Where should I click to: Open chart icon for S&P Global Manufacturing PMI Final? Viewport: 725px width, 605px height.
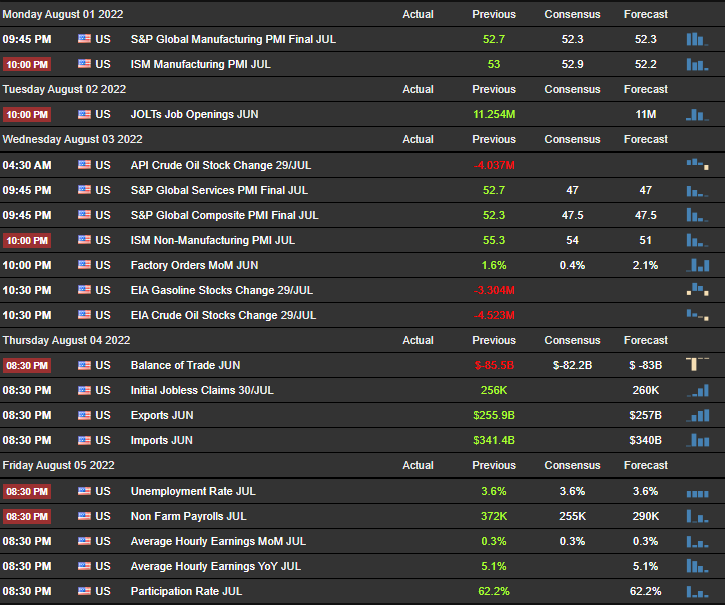(697, 39)
